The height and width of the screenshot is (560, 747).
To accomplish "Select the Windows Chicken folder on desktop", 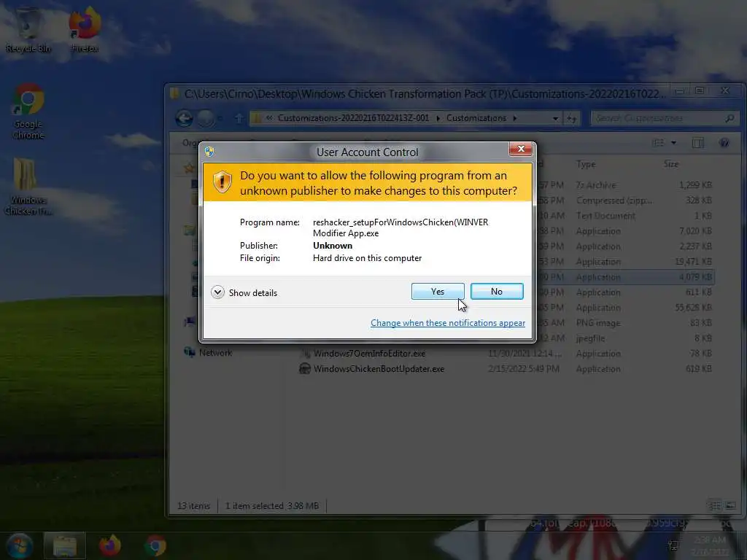I will [28, 186].
